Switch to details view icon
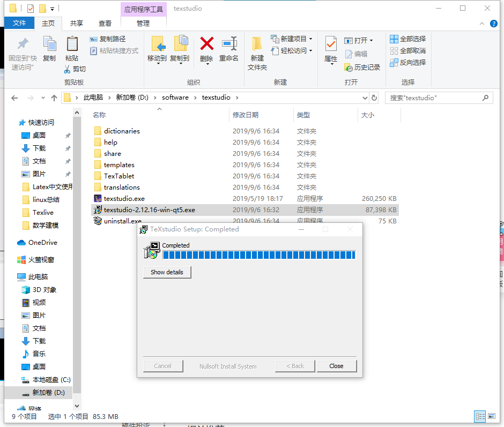Viewport: 504px width, 427px height. tap(480, 417)
